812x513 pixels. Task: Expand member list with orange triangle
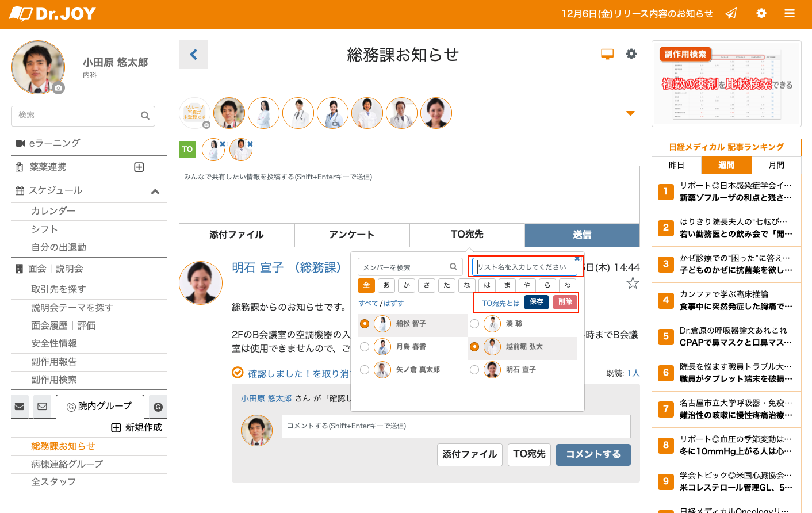coord(630,113)
